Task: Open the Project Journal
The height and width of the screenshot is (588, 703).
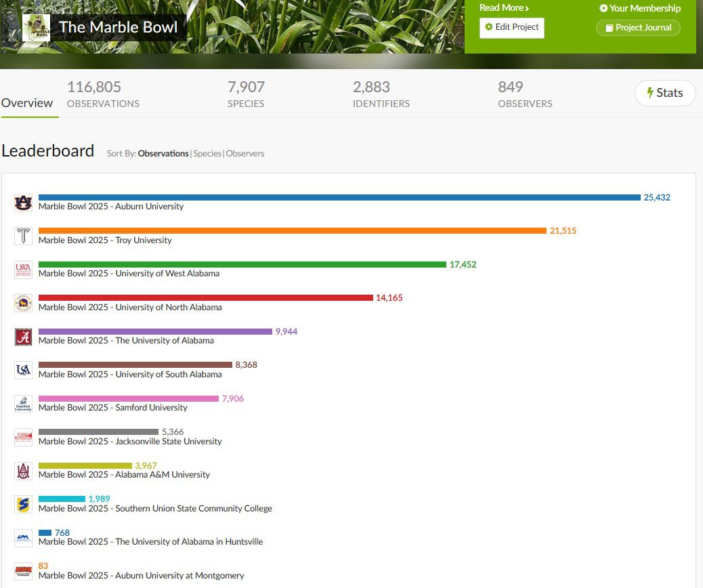Action: pos(638,28)
